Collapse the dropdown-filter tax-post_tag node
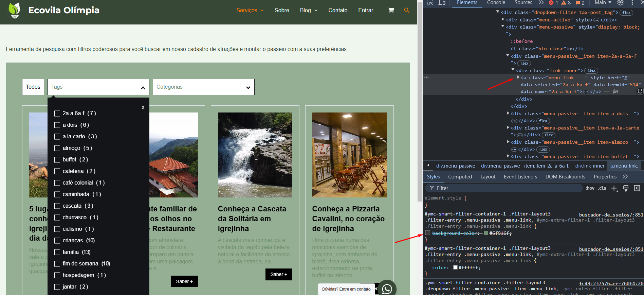The width and height of the screenshot is (644, 295). click(x=498, y=12)
